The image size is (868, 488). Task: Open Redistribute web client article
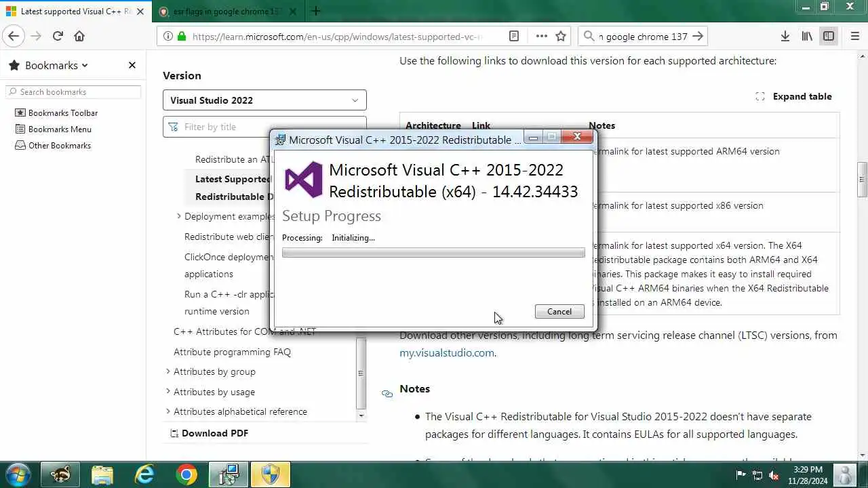click(x=229, y=237)
